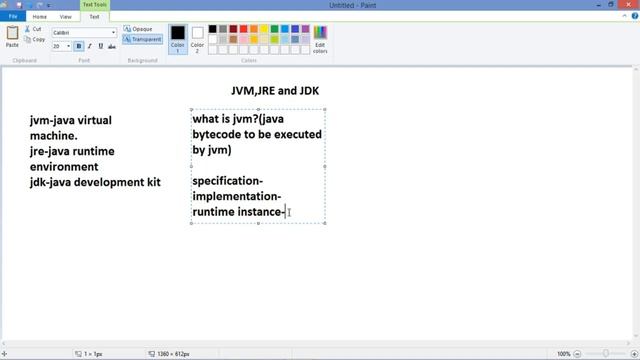
Task: Click the 100% zoom level text
Action: (x=564, y=354)
